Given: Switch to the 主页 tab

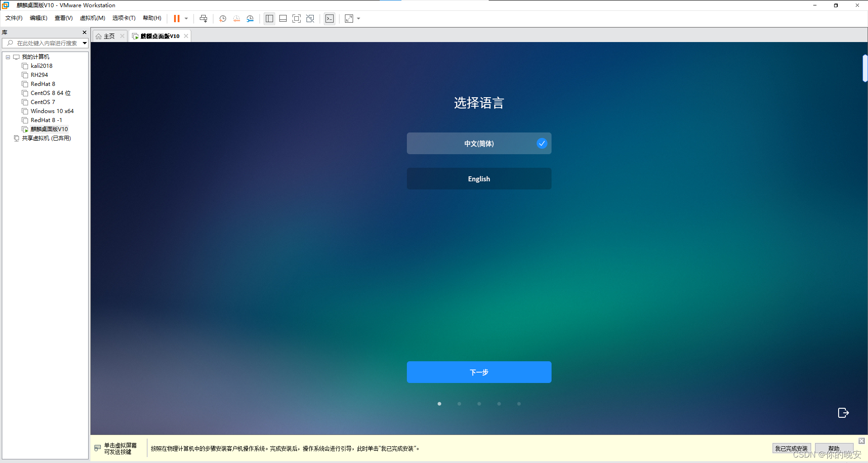Looking at the screenshot, I should point(109,36).
